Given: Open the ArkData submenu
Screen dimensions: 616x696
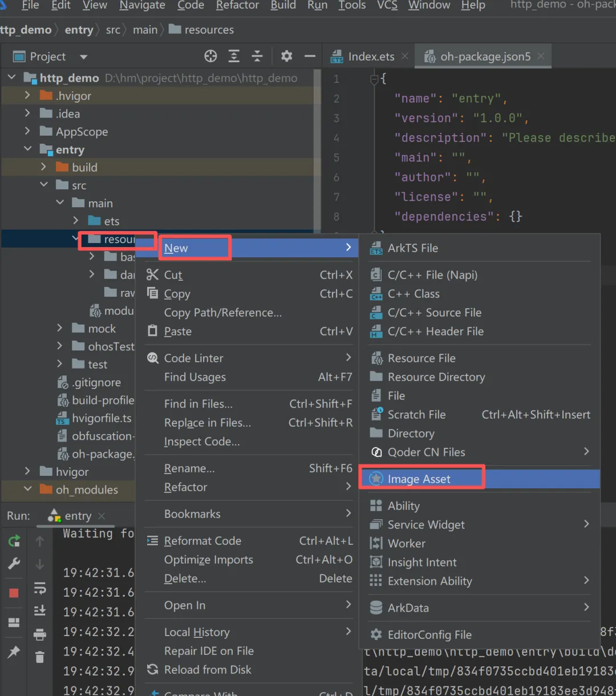Looking at the screenshot, I should tap(479, 608).
